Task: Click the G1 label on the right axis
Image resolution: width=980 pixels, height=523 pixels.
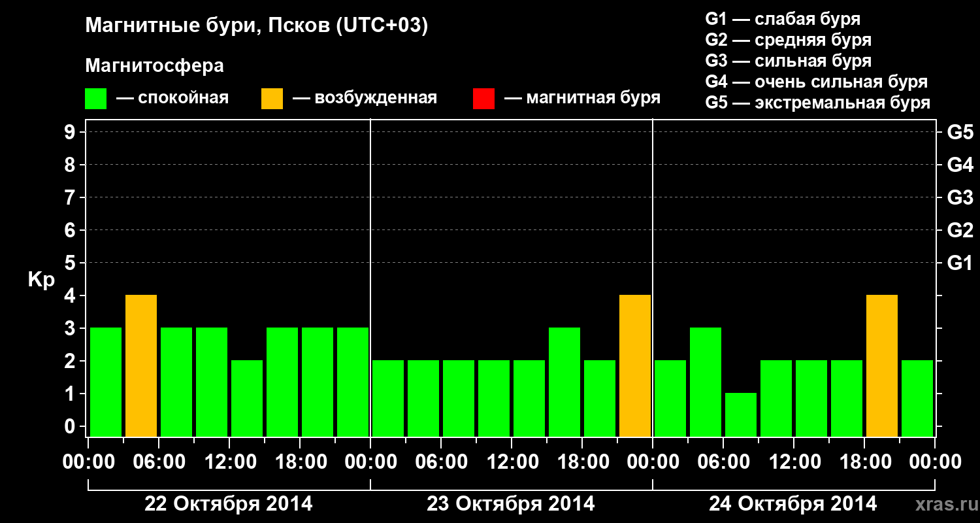Action: coord(960,263)
